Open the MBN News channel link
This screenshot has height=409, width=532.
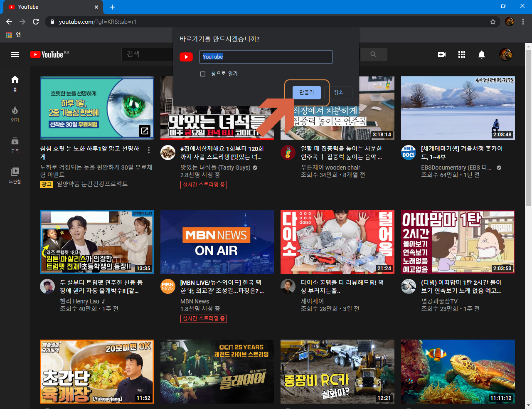click(195, 301)
